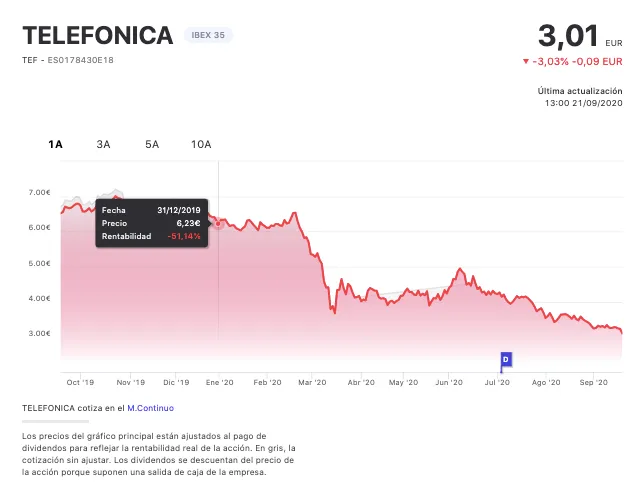Click the 7.00€ price axis label

click(39, 192)
